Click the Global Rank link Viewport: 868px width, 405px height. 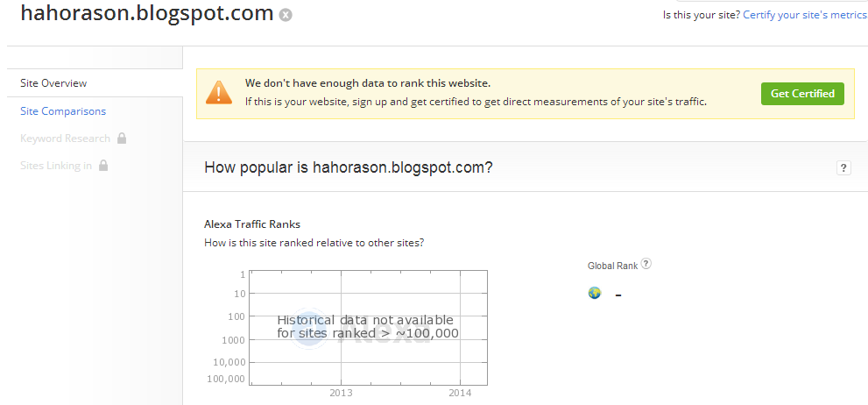(612, 265)
